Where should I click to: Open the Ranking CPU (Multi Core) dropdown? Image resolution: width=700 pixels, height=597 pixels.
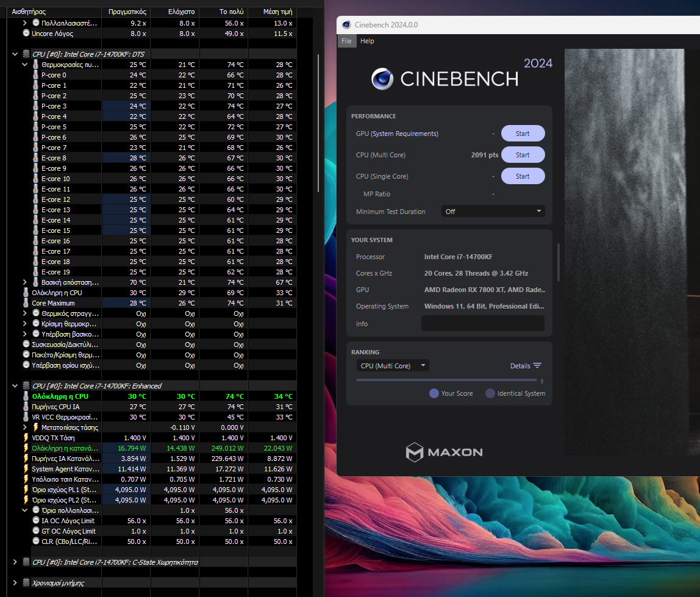pyautogui.click(x=393, y=366)
